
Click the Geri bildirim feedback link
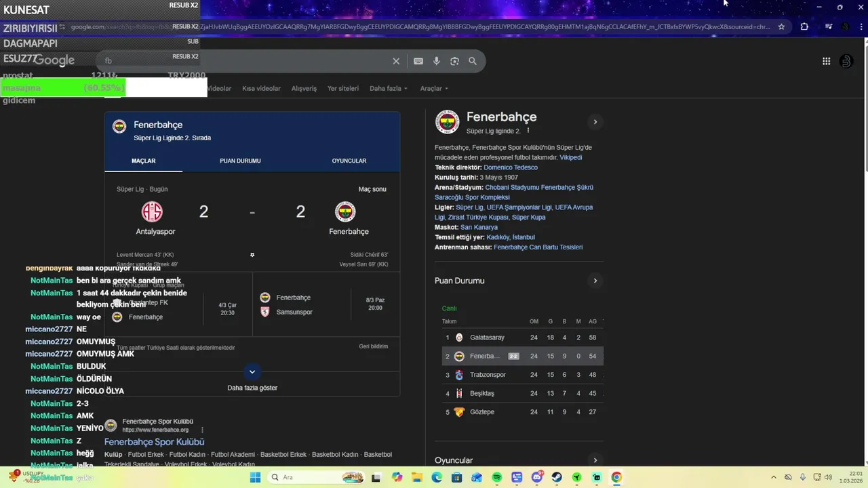374,346
